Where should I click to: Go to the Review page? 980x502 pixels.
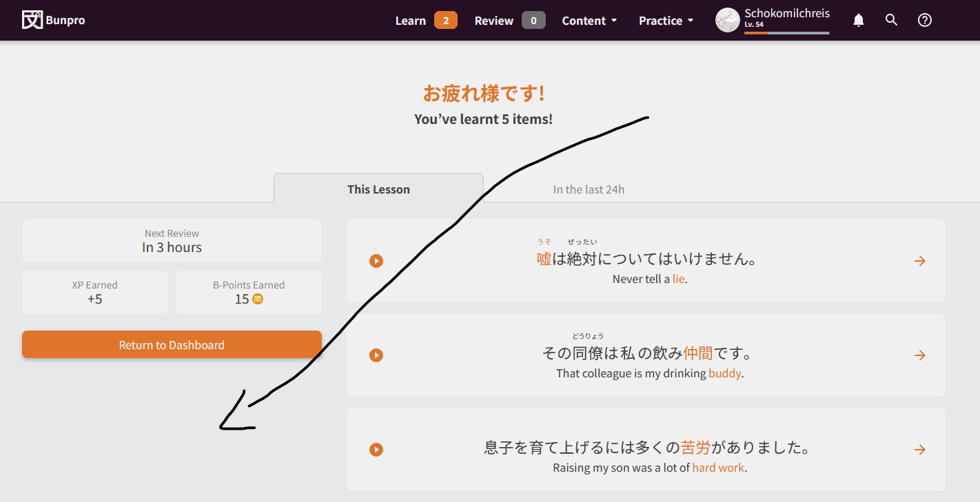click(509, 21)
